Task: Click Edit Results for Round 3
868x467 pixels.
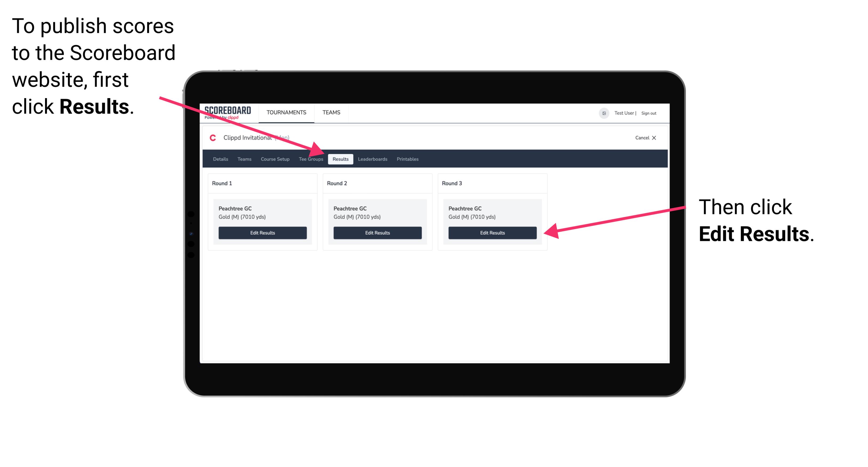Action: 492,233
